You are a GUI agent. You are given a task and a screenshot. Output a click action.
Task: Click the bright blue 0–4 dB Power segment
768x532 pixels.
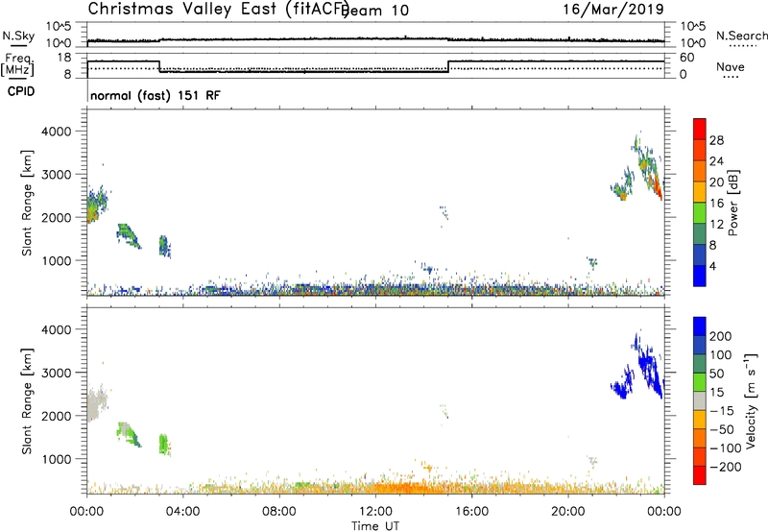pos(700,276)
